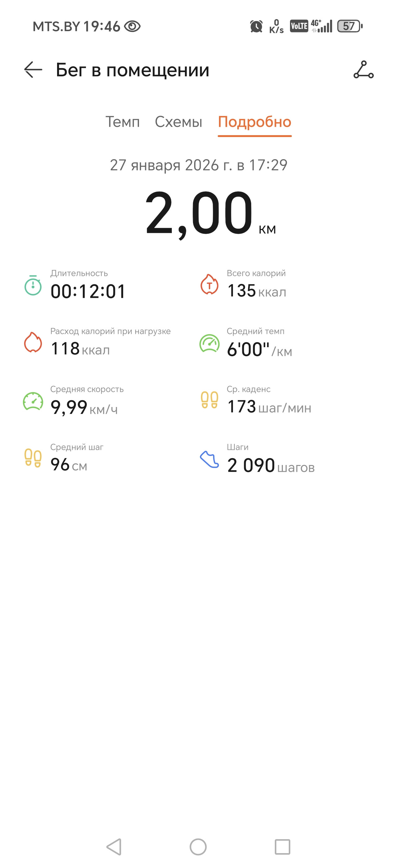Image resolution: width=397 pixels, height=868 pixels.
Task: Tap the average pace gauge icon
Action: tap(209, 343)
